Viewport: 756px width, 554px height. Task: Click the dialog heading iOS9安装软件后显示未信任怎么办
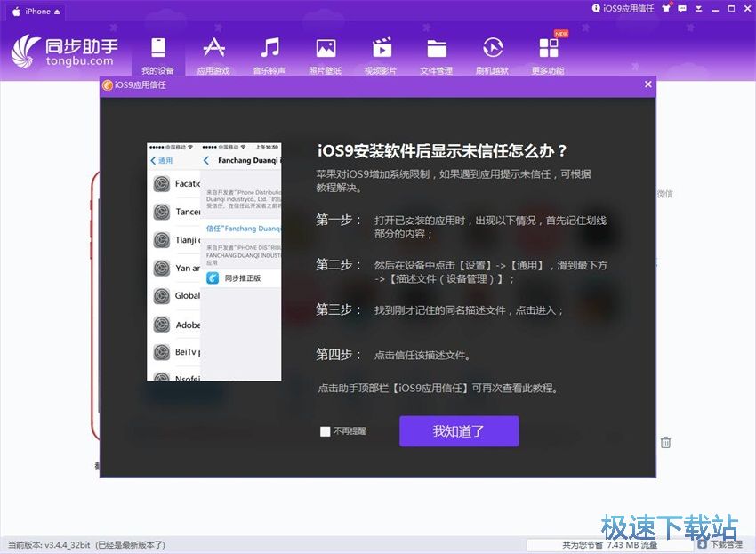pos(442,151)
